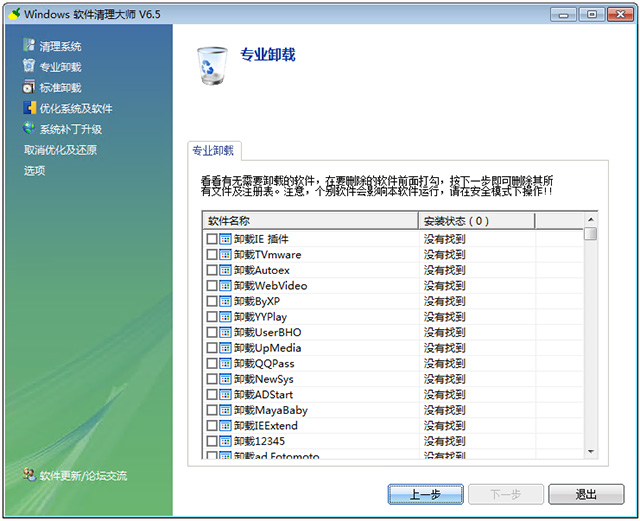This screenshot has height=521, width=640.
Task: Select the 专业卸载 tab
Action: point(213,151)
